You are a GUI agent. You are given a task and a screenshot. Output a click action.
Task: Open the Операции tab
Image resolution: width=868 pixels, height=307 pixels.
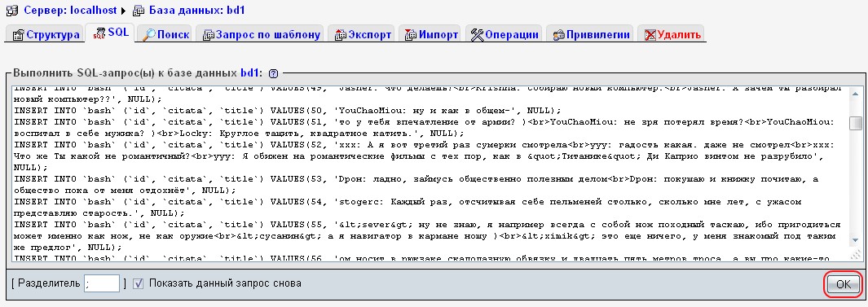(504, 34)
